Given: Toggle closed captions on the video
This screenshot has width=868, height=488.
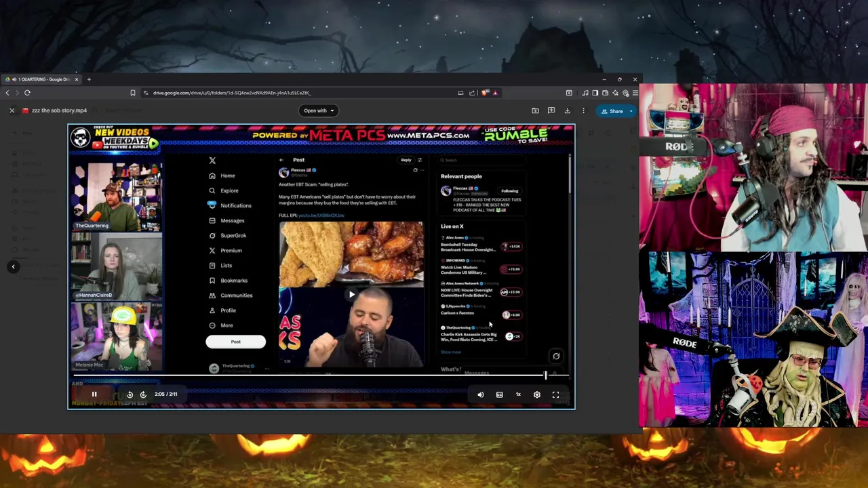Looking at the screenshot, I should point(499,394).
